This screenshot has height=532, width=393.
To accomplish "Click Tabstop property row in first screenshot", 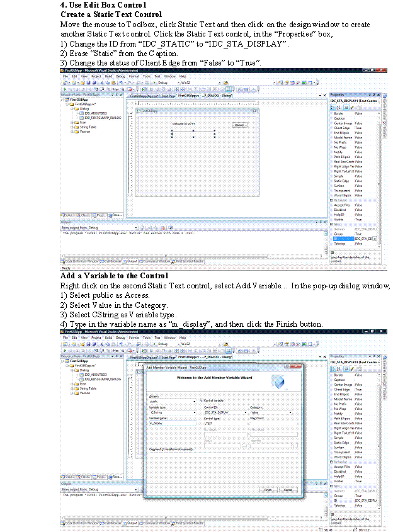I will click(355, 244).
